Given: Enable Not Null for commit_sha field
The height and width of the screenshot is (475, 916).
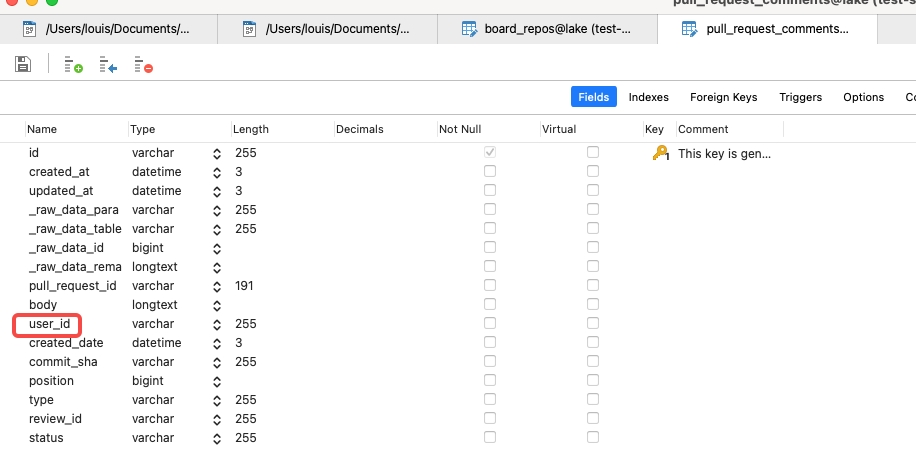Looking at the screenshot, I should pos(490,361).
